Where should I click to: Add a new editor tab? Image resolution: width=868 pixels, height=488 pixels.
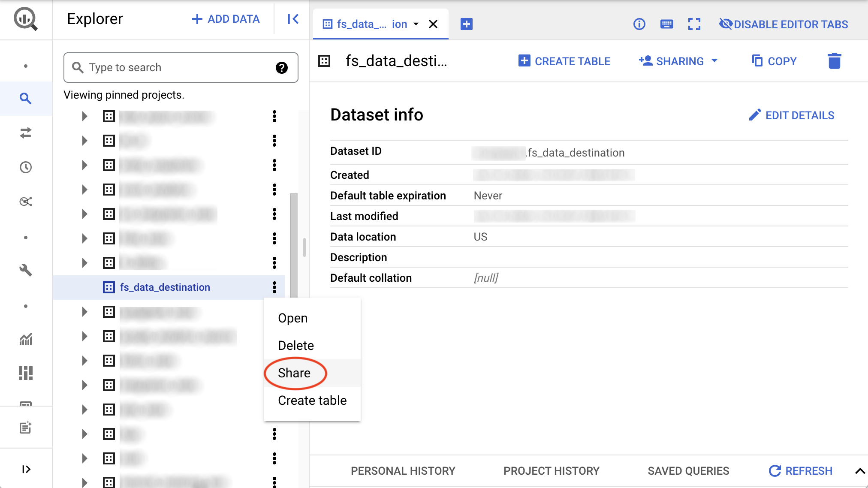(x=467, y=24)
